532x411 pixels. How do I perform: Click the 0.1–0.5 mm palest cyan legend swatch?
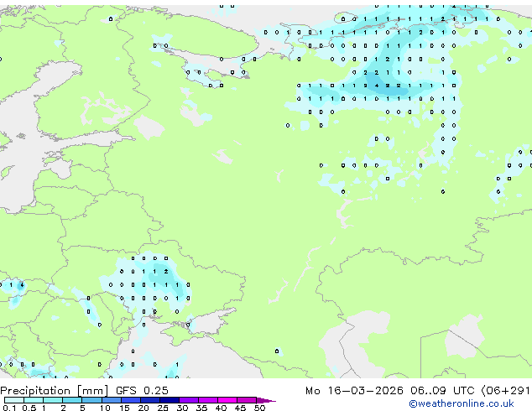(x=14, y=400)
